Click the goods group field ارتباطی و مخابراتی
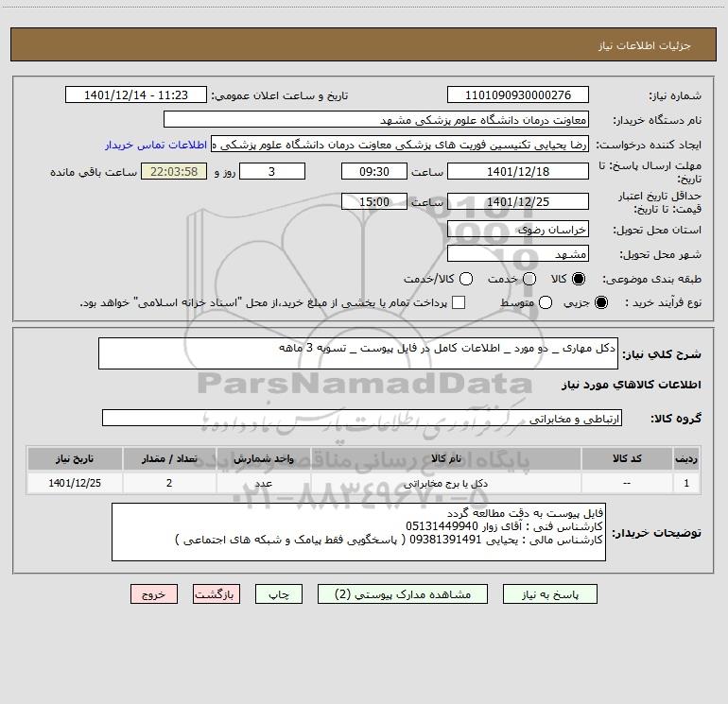 (362, 418)
